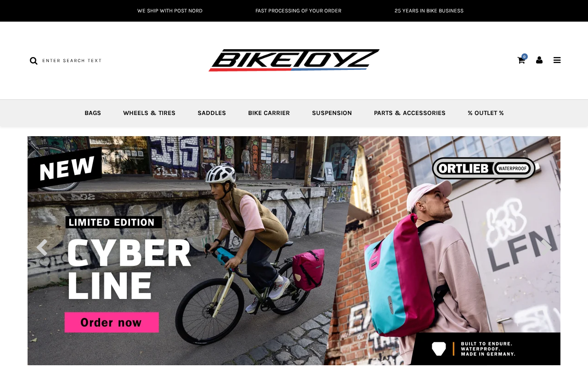588x368 pixels.
Task: Click the pink Order now button
Action: (x=112, y=322)
